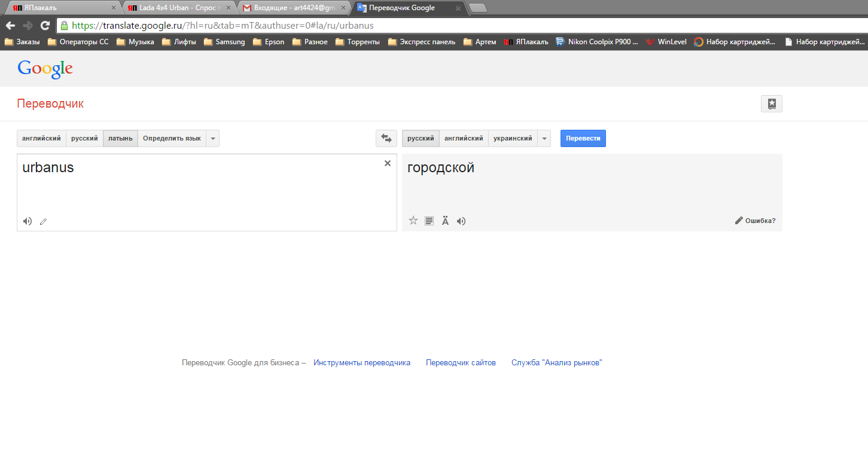This screenshot has height=452, width=868.
Task: Open the Nikon Coolpix P900 bookmark
Action: [x=597, y=42]
